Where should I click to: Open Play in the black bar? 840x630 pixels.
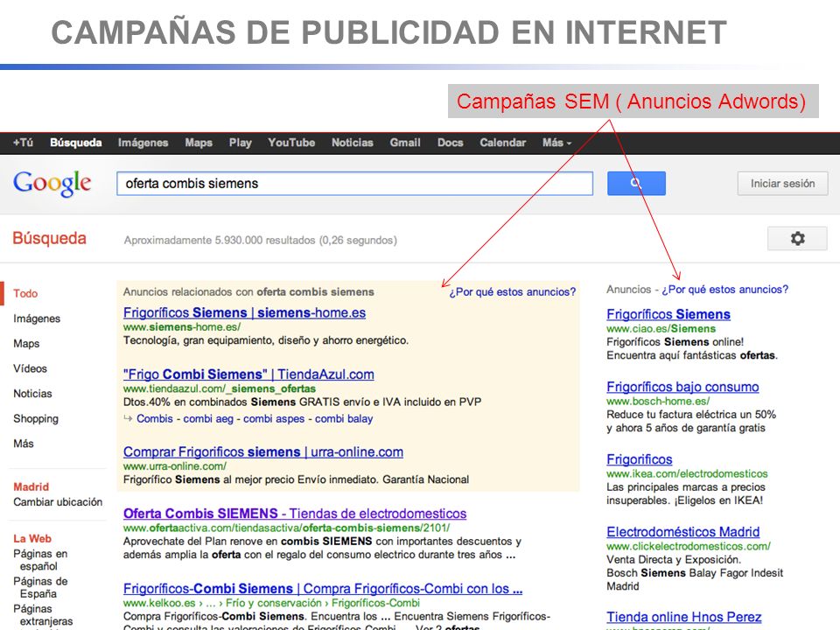pos(240,143)
